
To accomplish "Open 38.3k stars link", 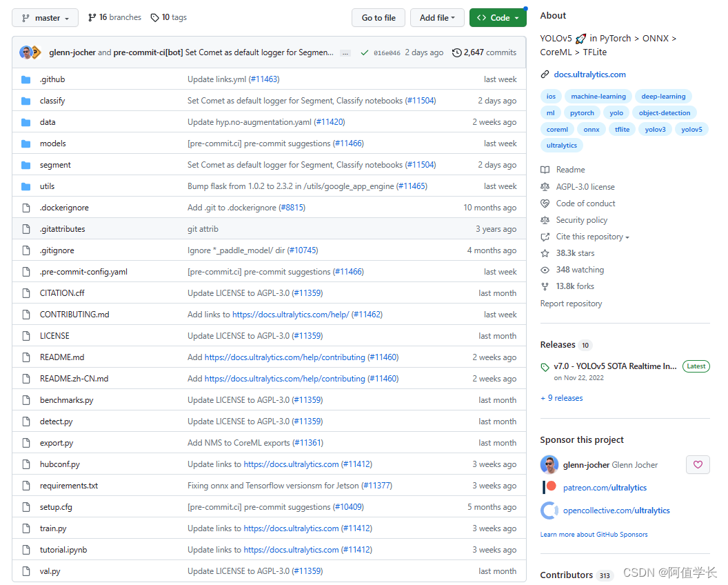I will [575, 253].
